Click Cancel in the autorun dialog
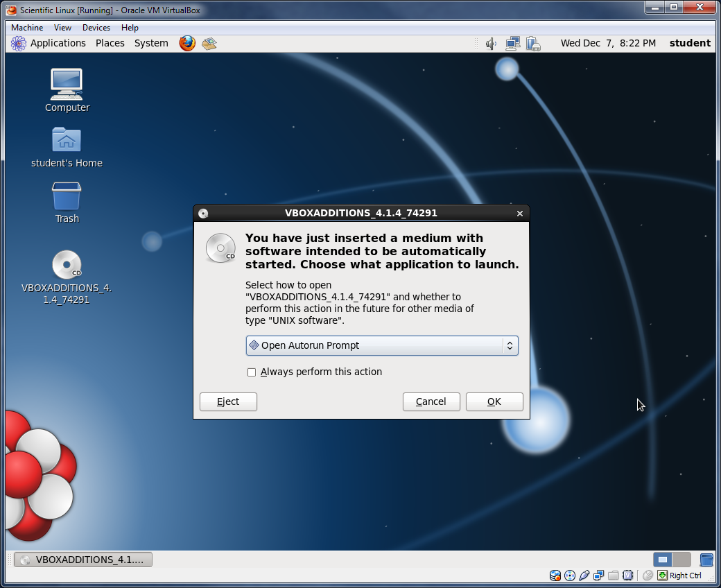 click(x=431, y=401)
